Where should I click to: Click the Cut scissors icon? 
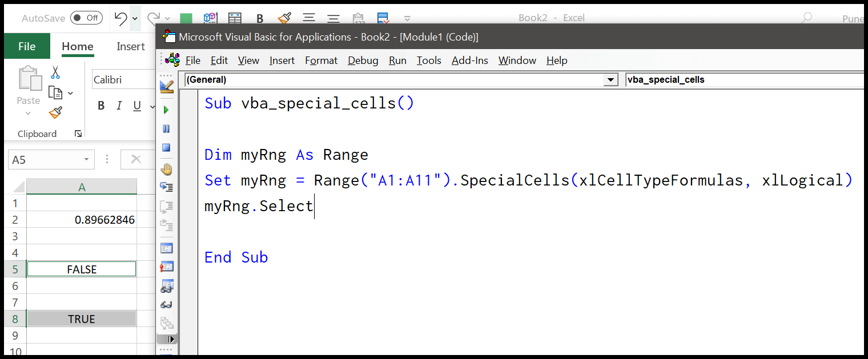pyautogui.click(x=55, y=72)
